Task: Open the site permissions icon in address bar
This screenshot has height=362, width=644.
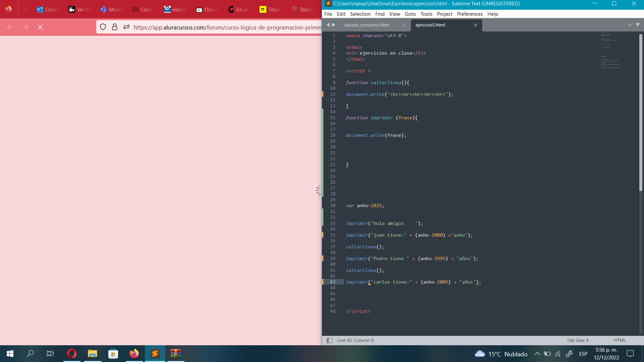Action: tap(126, 27)
